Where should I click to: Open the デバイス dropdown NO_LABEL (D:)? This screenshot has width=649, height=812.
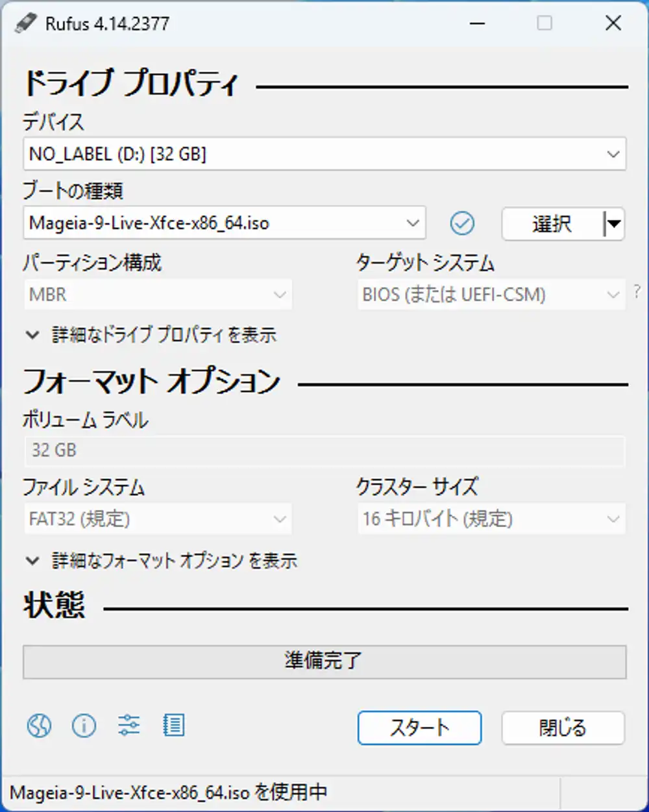tap(324, 154)
